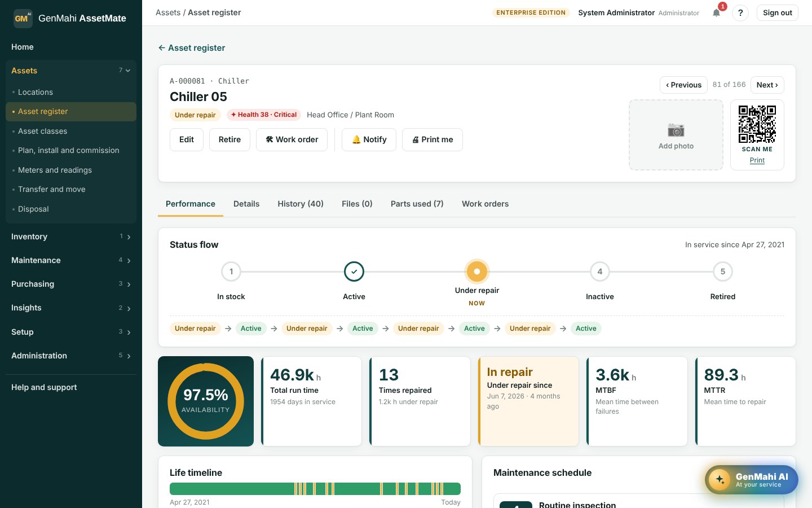Go to the Next asset
Viewport: 812px width, 508px height.
coord(767,85)
